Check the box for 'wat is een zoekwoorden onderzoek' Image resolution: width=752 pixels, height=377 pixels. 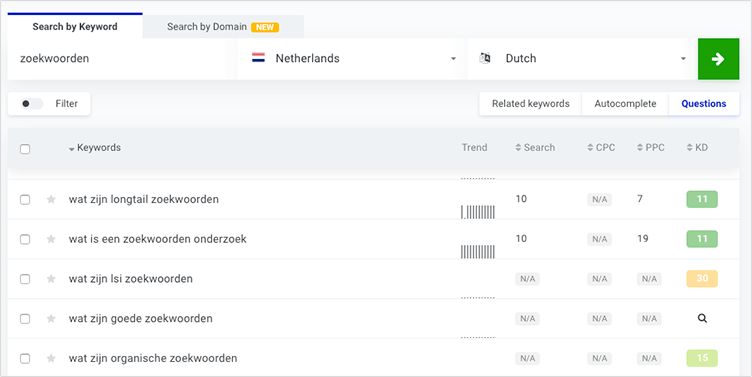25,239
